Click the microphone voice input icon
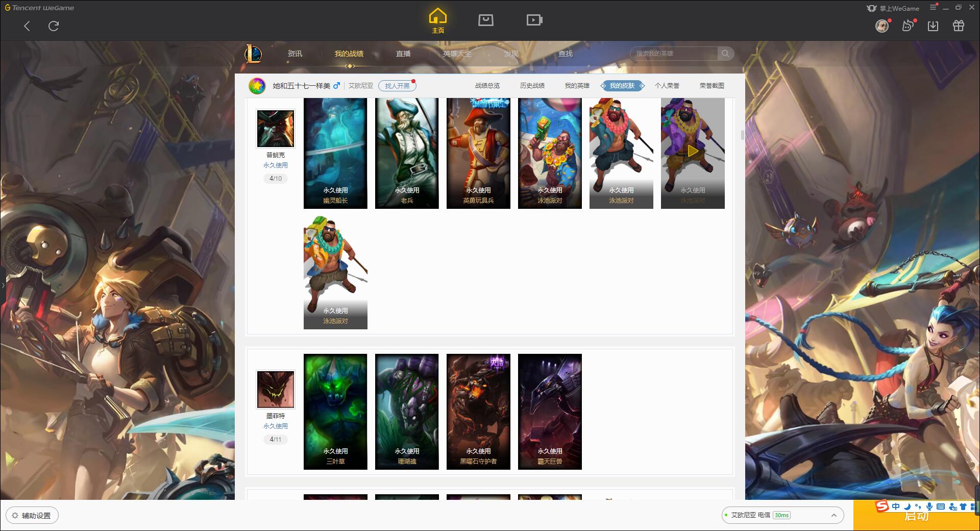Screen dimensions: 980x531 (x=929, y=506)
